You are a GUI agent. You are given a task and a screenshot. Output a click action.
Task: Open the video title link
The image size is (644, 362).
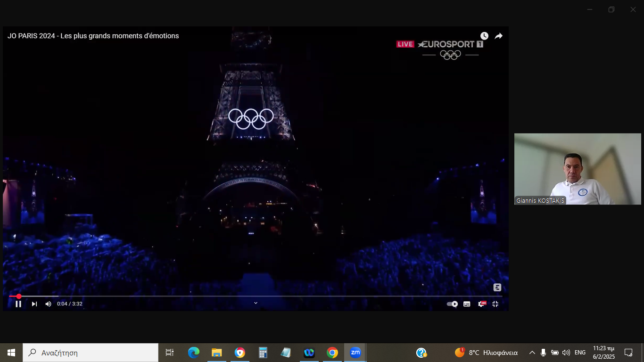93,36
